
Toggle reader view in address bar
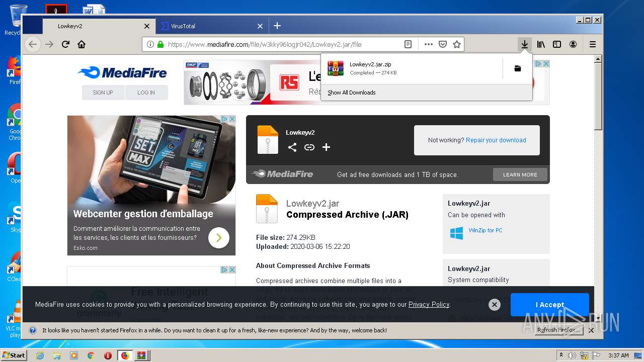(408, 44)
